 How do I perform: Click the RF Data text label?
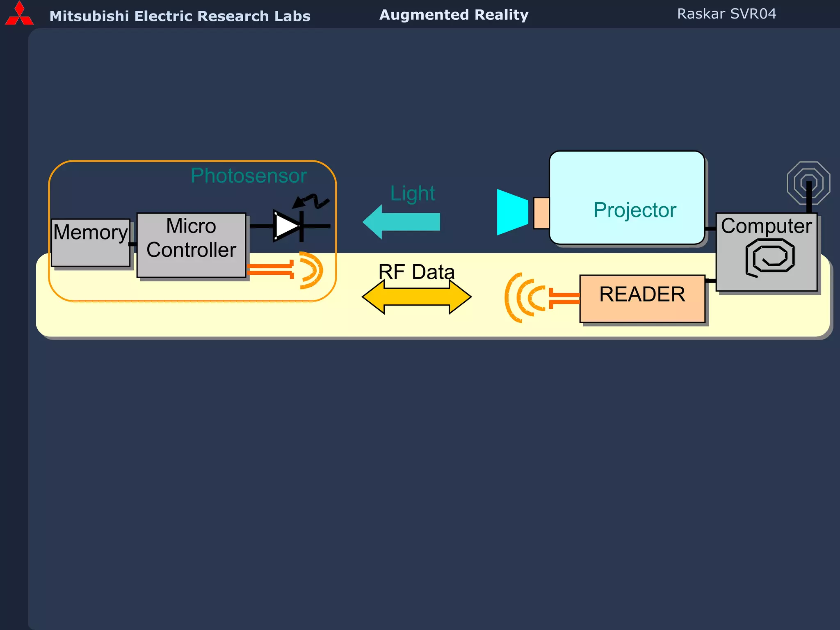(x=416, y=272)
